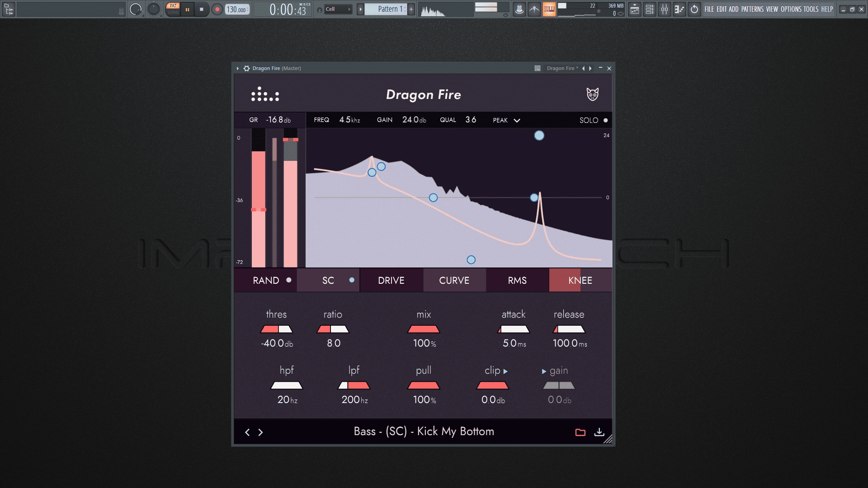Open the preset grid icon in plugin titlebar
The height and width of the screenshot is (488, 868).
coord(538,68)
